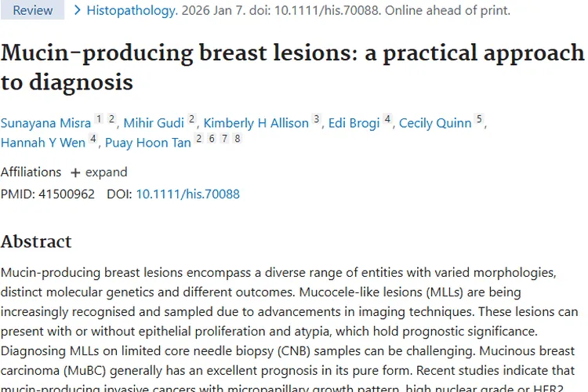The image size is (588, 392).
Task: Click the plus icon beside expand
Action: tap(75, 172)
